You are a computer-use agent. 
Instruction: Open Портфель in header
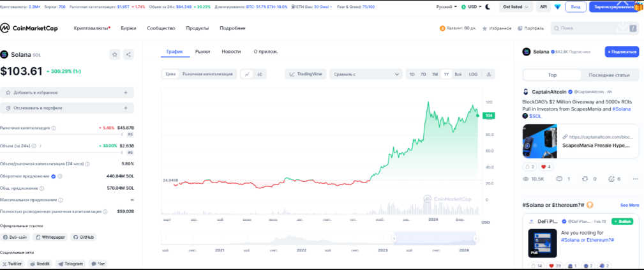point(530,28)
